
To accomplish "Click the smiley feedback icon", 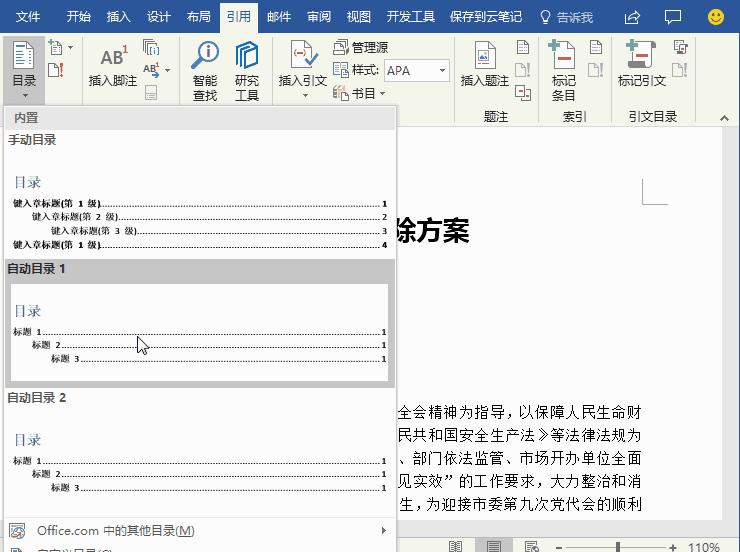I will coord(715,17).
